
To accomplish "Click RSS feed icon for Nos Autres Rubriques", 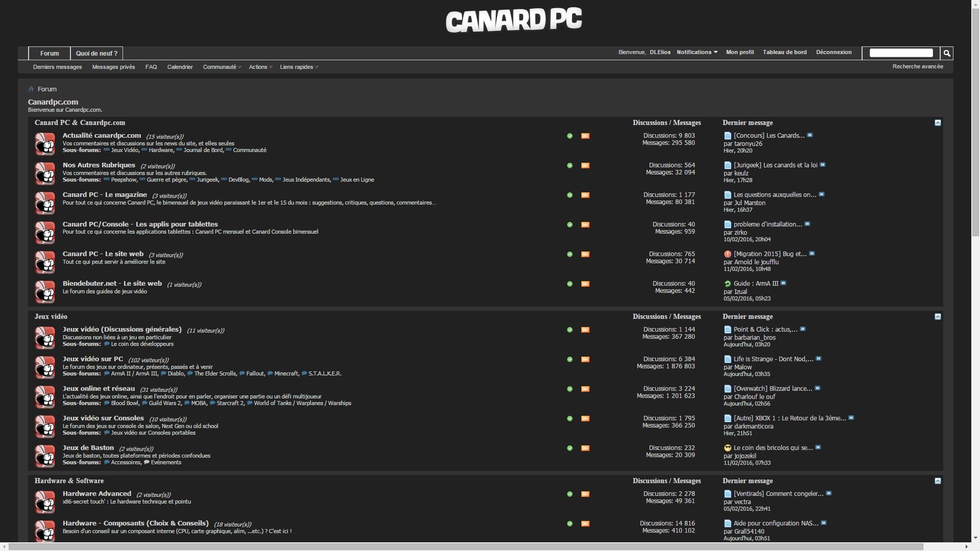I will [x=585, y=166].
